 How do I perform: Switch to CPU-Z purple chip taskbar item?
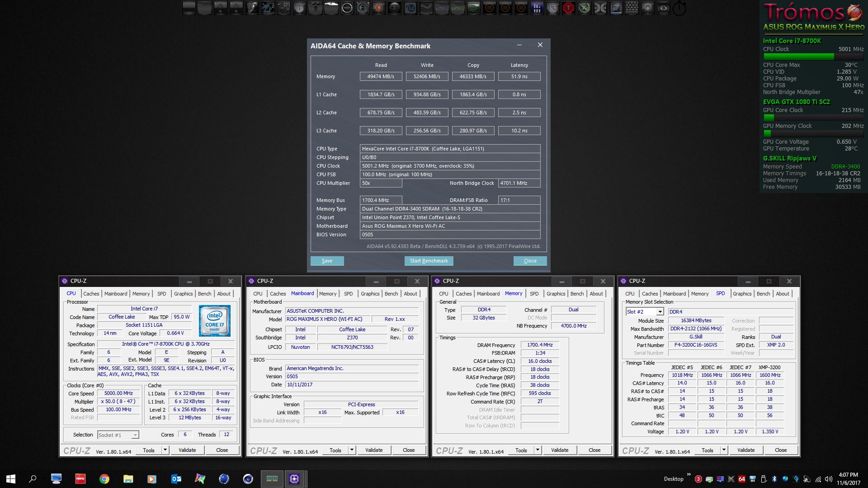pos(294,479)
